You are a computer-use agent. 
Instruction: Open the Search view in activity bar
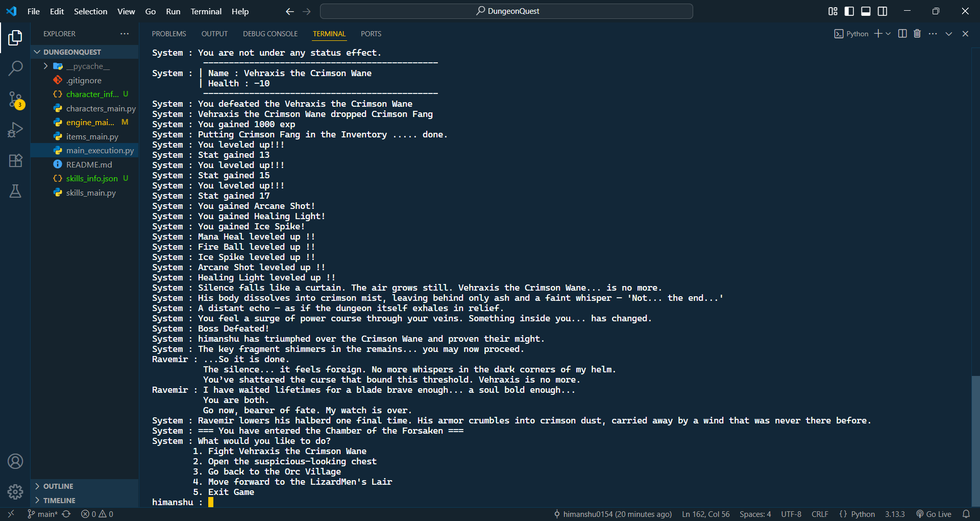coord(15,68)
